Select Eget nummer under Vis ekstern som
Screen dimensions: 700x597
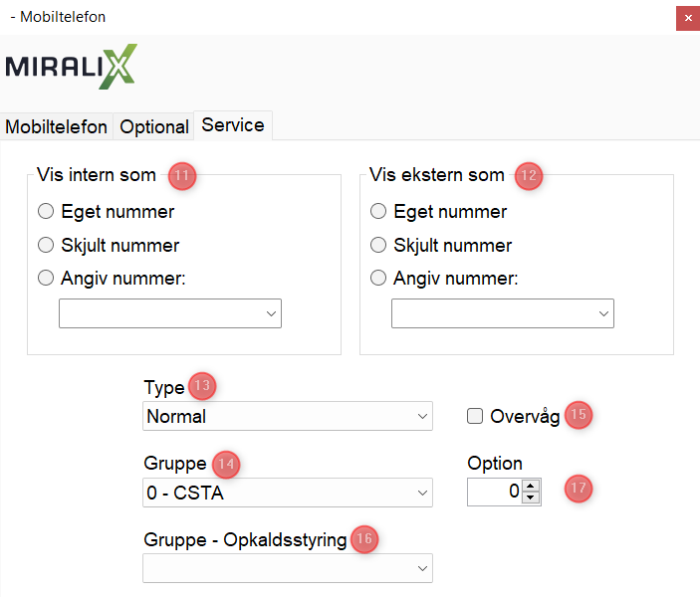point(378,212)
